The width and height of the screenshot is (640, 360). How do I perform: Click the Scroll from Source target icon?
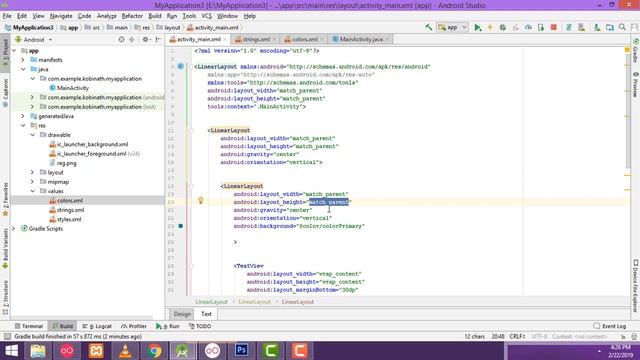[121, 40]
